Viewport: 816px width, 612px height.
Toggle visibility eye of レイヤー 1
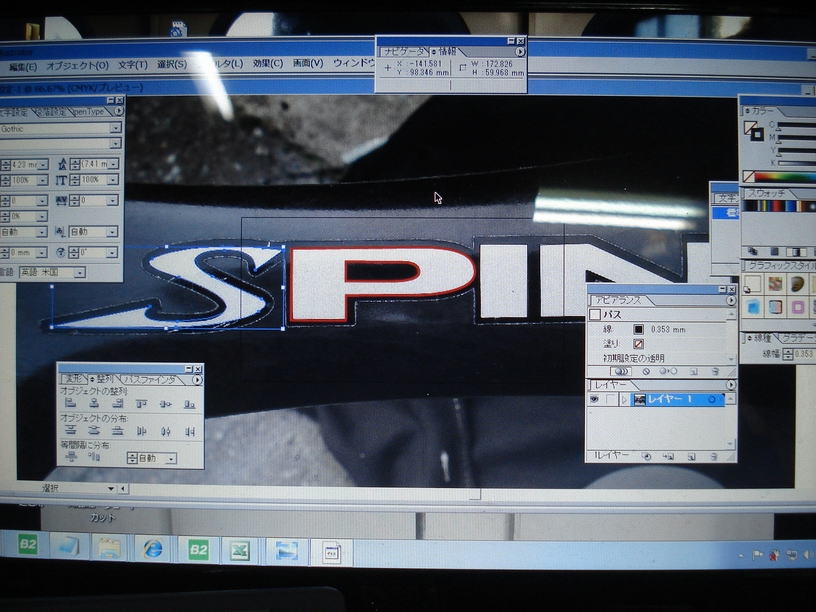point(594,399)
